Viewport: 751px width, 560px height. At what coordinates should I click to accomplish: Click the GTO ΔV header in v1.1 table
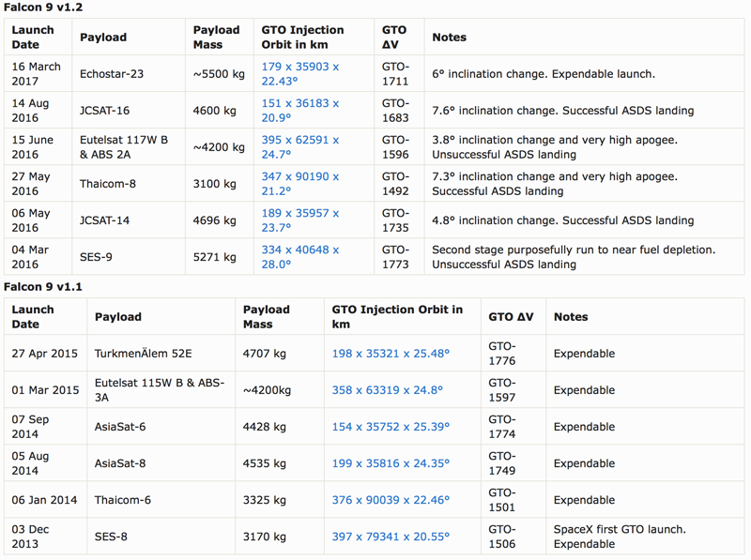coord(511,316)
